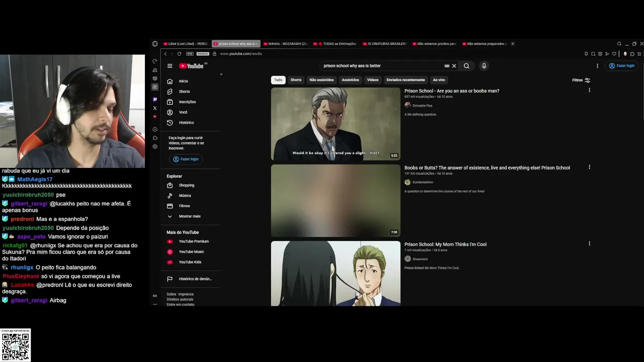The width and height of the screenshot is (644, 362).
Task: Select the Vídeos filter chip
Action: 373,80
